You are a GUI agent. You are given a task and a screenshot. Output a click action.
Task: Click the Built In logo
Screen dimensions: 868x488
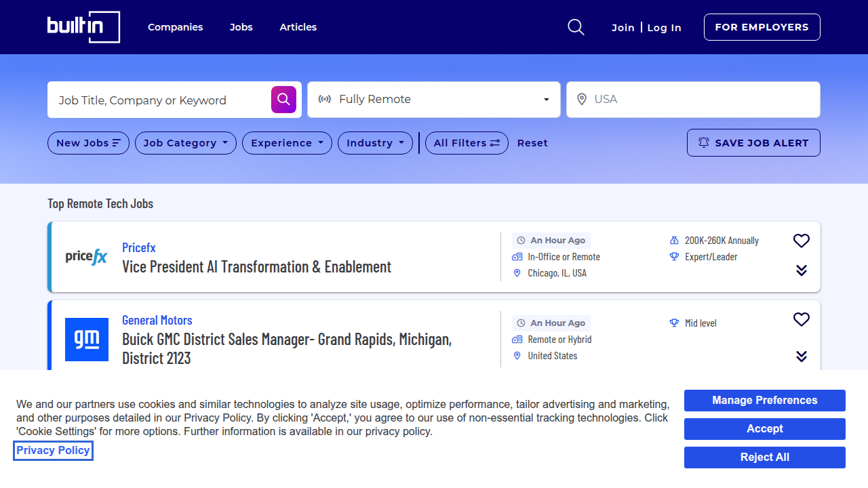[x=83, y=27]
